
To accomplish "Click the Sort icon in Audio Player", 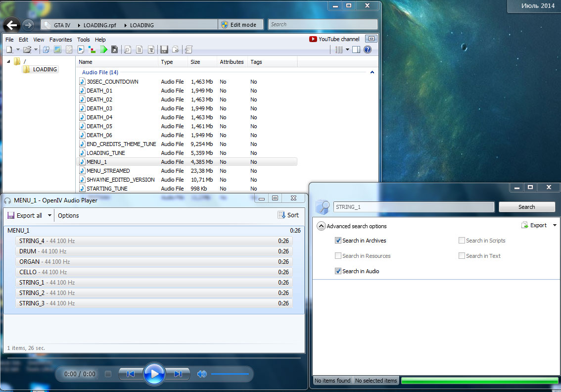I will (x=288, y=215).
